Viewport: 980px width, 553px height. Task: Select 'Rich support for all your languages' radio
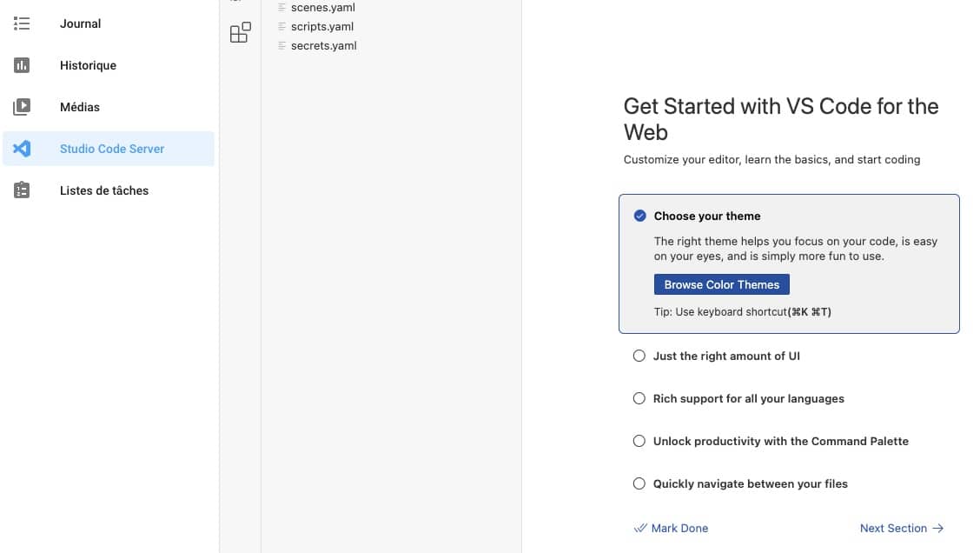[639, 398]
